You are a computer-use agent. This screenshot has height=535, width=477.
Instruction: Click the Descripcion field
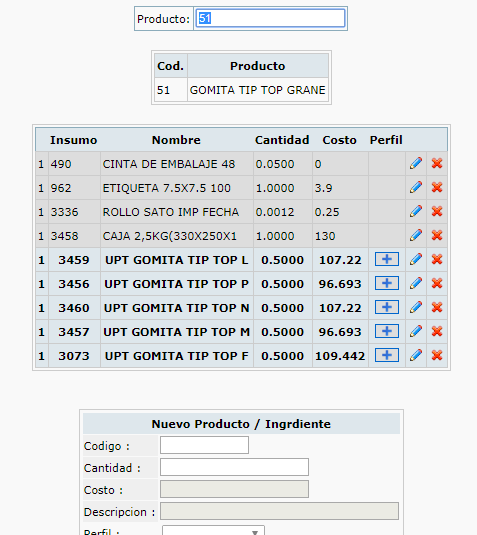(x=279, y=511)
